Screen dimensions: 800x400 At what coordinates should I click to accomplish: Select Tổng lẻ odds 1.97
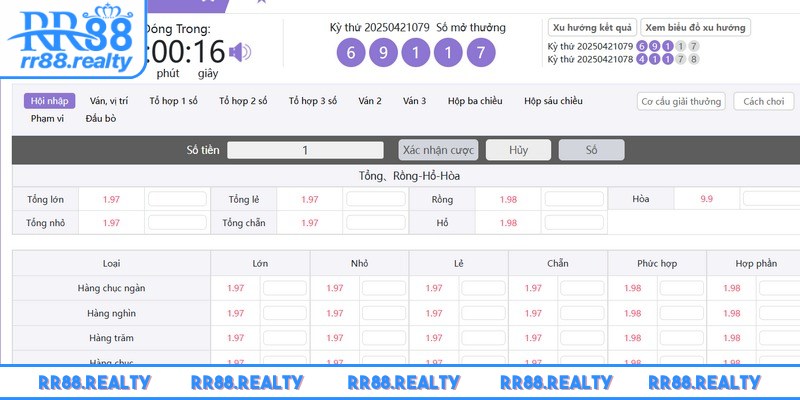pyautogui.click(x=310, y=199)
